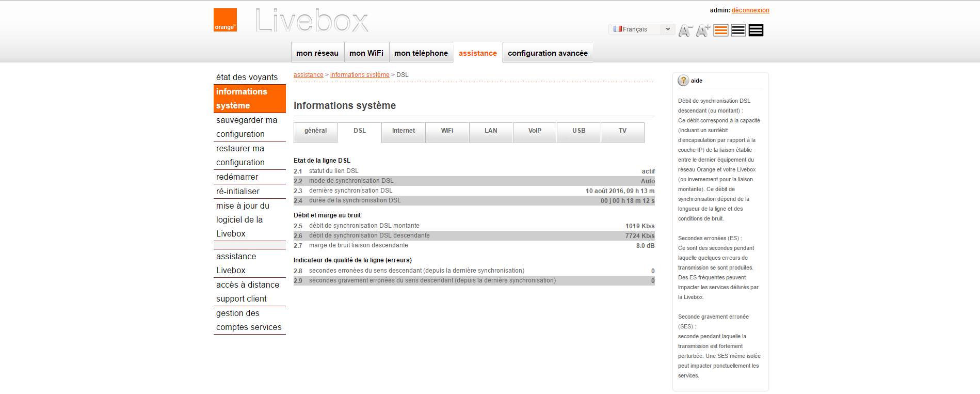Click the aide question mark icon
This screenshot has width=980, height=394.
coord(683,81)
